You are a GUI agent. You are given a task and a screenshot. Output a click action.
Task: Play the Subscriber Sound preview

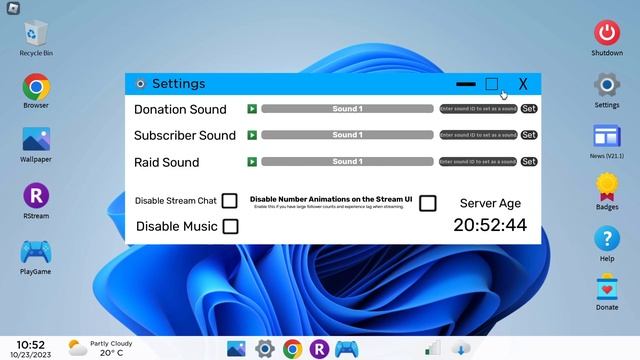coord(252,135)
